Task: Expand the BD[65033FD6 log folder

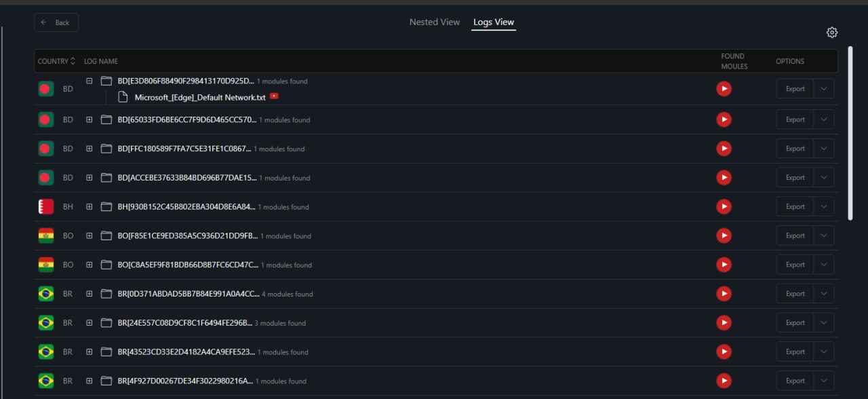Action: point(89,119)
